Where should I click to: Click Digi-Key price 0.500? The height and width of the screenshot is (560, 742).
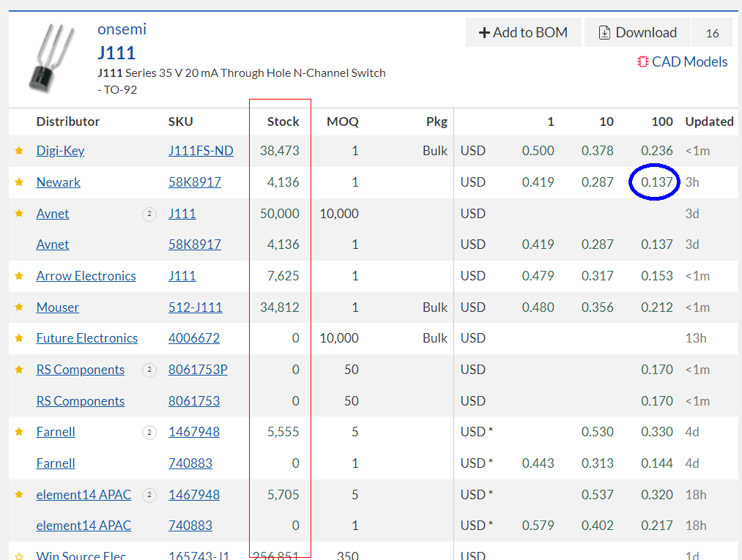538,151
